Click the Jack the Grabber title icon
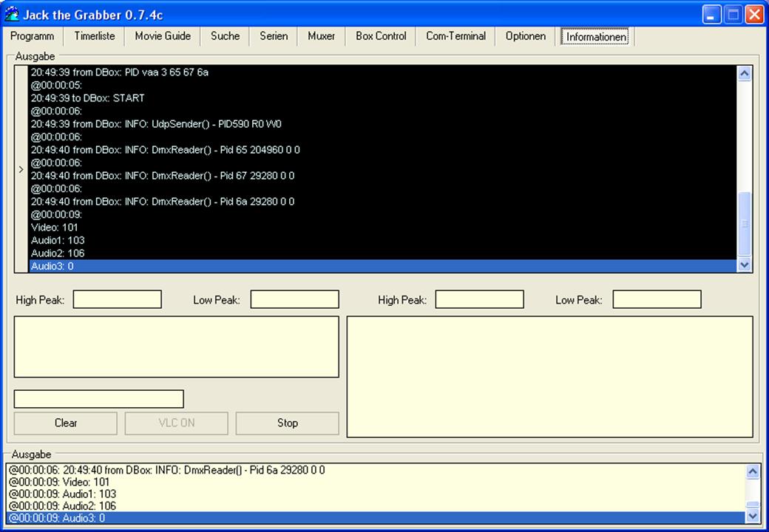This screenshot has height=532, width=769. (x=12, y=14)
